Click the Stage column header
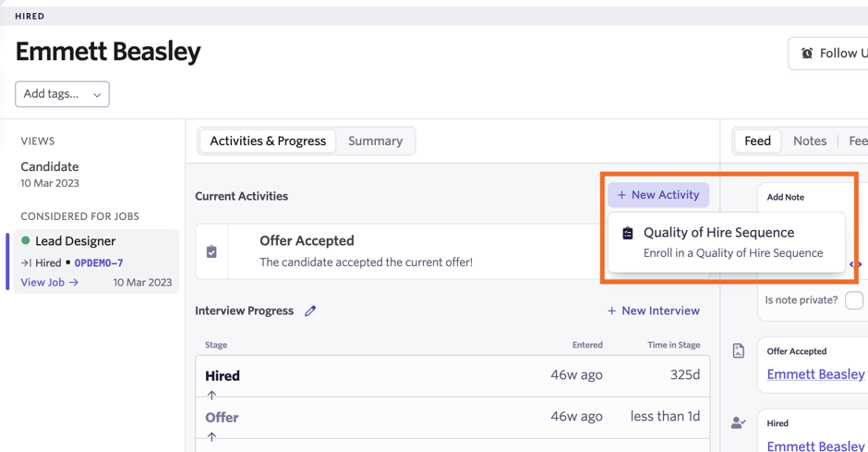 [216, 345]
